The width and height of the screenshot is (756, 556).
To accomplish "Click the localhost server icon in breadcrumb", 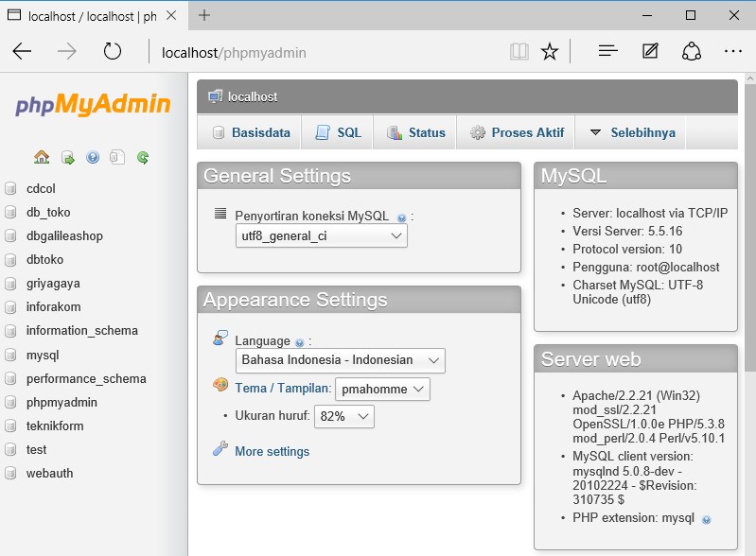I will (215, 96).
